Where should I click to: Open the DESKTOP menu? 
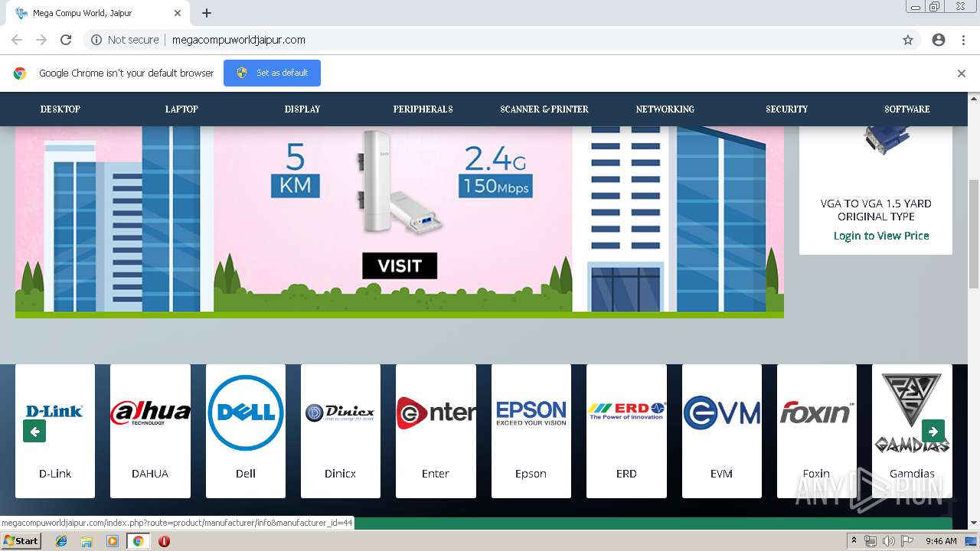tap(60, 109)
